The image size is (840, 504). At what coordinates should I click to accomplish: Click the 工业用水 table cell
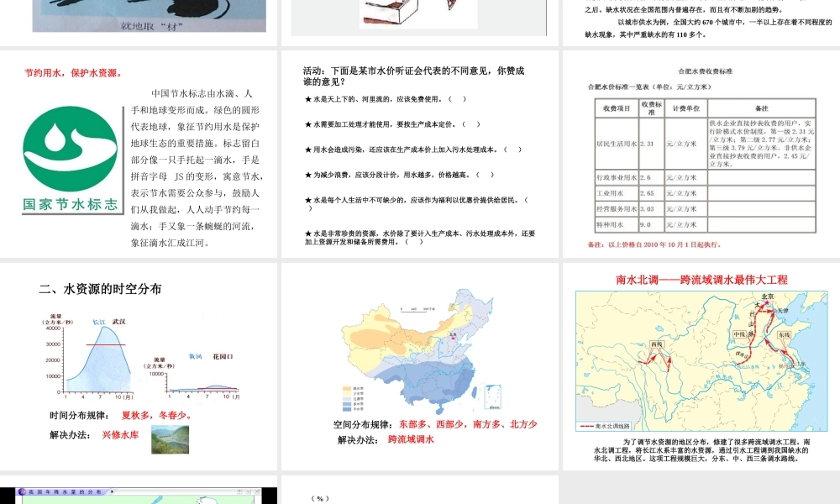[617, 193]
